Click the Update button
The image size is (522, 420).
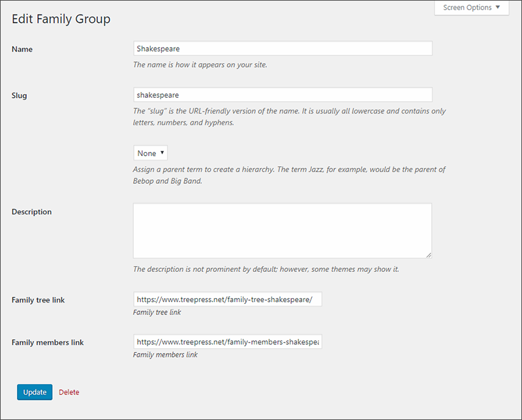point(35,392)
